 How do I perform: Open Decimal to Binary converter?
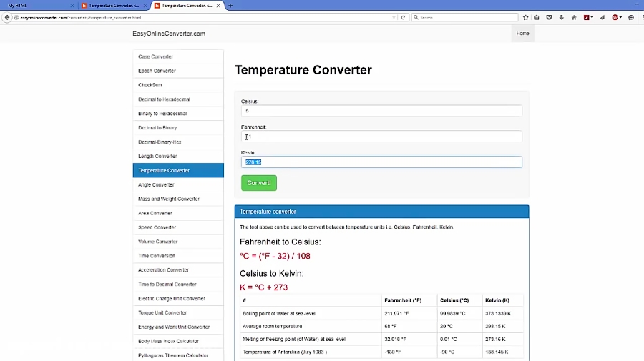coord(178,127)
